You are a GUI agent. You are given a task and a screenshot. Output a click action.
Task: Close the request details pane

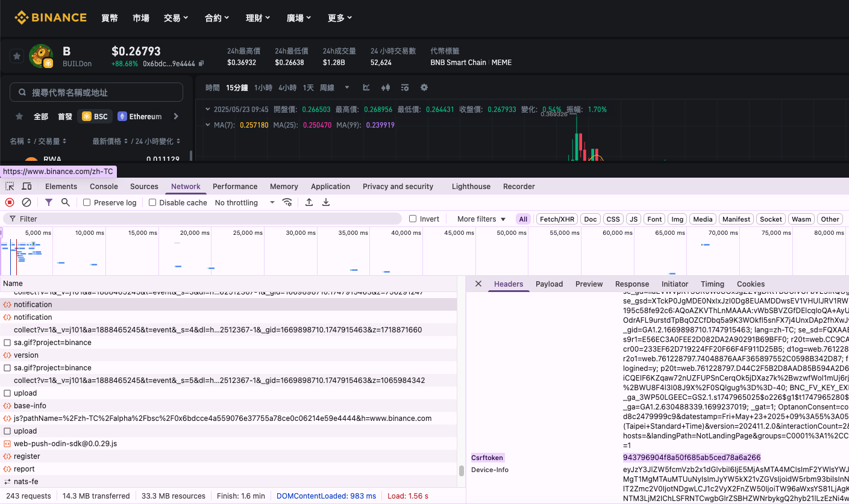point(478,284)
